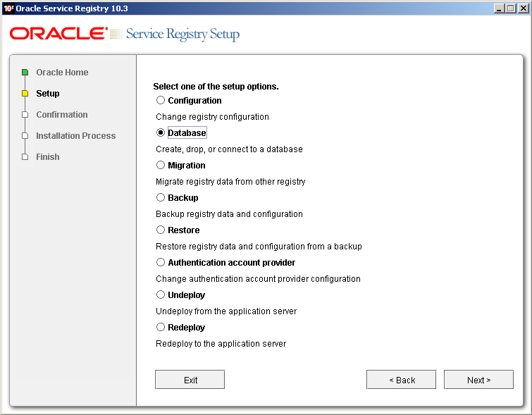Click the yellow Setup step icon
The width and height of the screenshot is (532, 415).
pos(25,93)
